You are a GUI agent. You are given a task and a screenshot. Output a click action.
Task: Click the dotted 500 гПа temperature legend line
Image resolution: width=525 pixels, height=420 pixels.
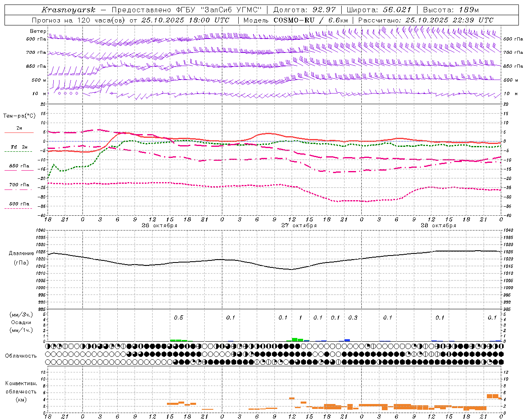(19, 208)
